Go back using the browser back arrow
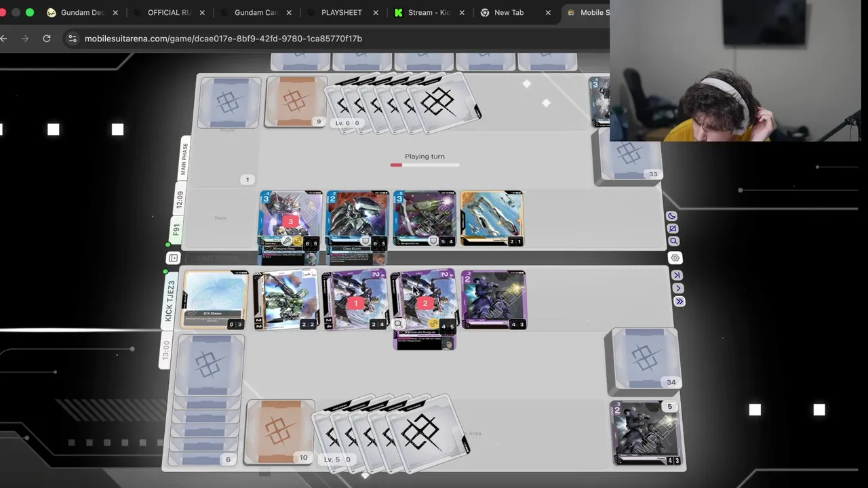This screenshot has height=488, width=868. point(3,39)
